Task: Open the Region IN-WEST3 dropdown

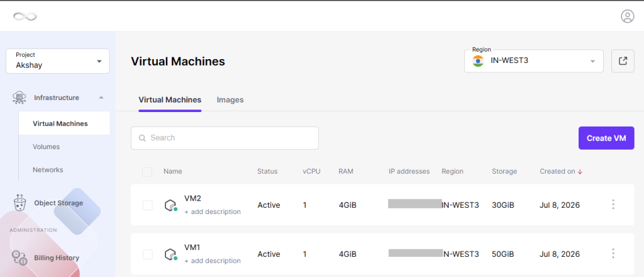Action: [533, 61]
